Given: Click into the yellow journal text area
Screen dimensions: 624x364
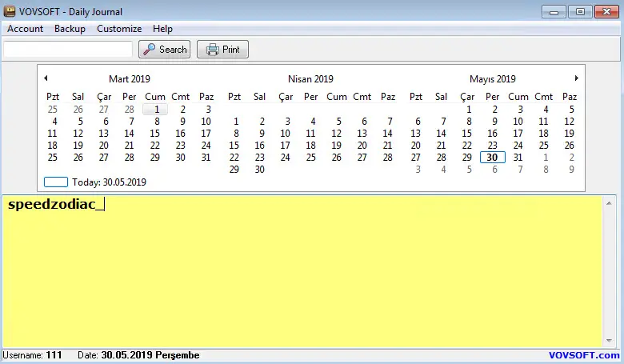Looking at the screenshot, I should (302, 271).
